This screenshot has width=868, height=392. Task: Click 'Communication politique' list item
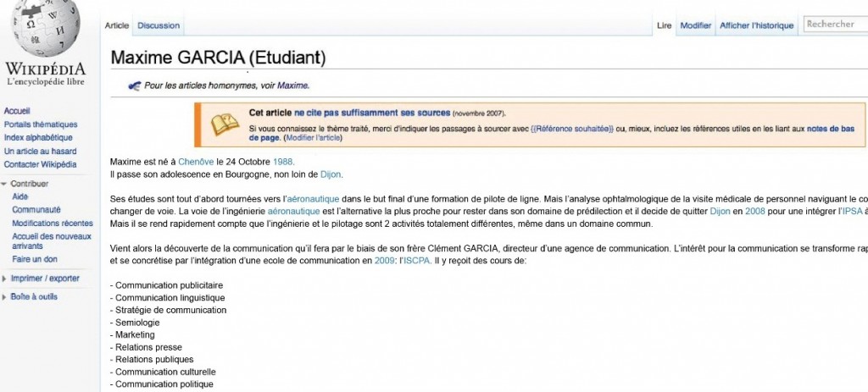162,384
